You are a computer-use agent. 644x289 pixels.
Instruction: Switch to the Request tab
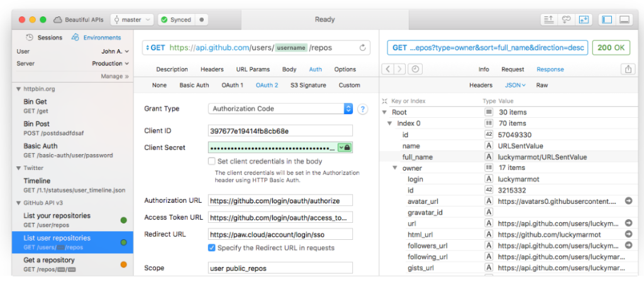tap(513, 69)
